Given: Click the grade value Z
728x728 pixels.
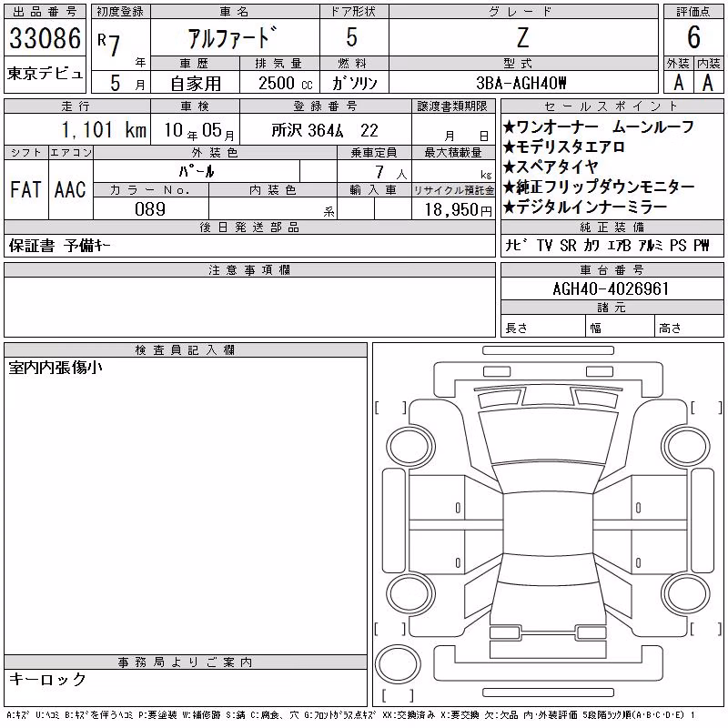Looking at the screenshot, I should [523, 37].
